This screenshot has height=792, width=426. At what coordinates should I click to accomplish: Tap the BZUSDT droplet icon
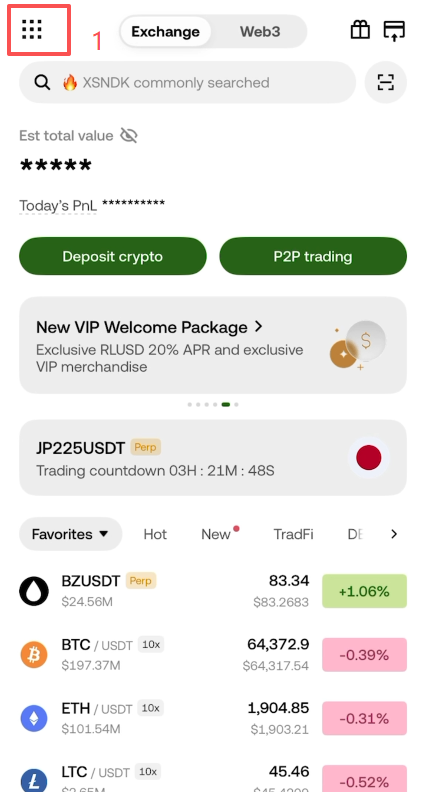click(34, 591)
